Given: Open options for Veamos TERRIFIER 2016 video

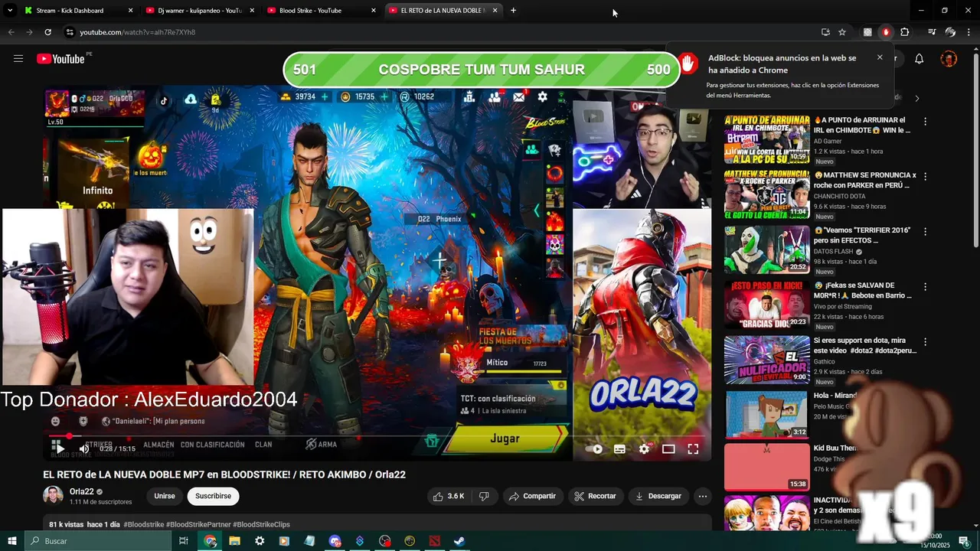Looking at the screenshot, I should tap(925, 231).
